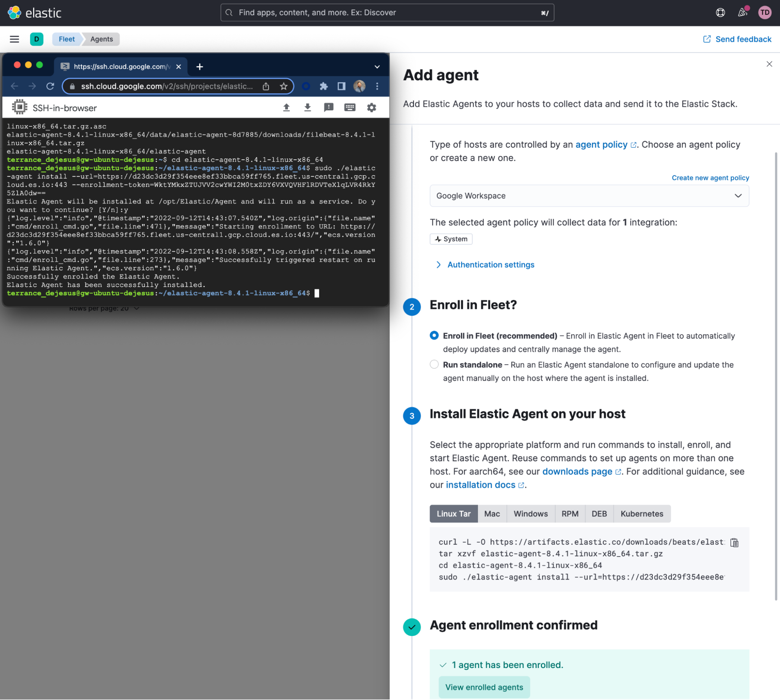The image size is (780, 700).
Task: Open the TD user avatar menu
Action: (765, 12)
